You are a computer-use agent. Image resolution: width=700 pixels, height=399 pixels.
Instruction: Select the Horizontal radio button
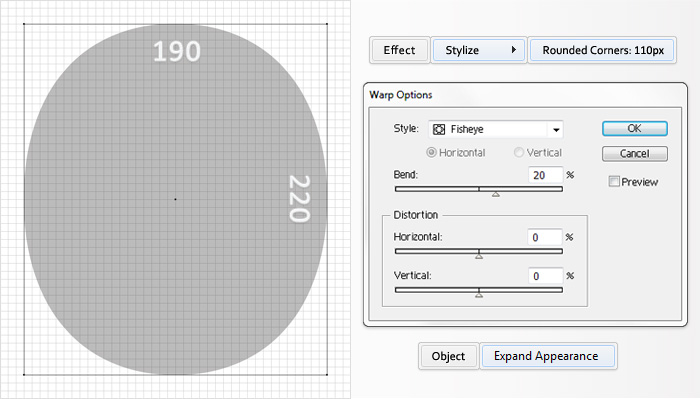pos(431,153)
